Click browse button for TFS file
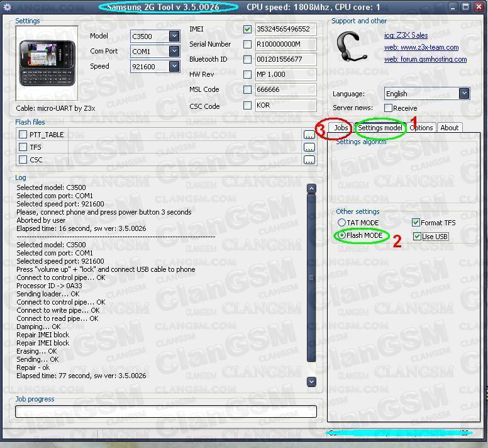The width and height of the screenshot is (488, 448). 309,147
